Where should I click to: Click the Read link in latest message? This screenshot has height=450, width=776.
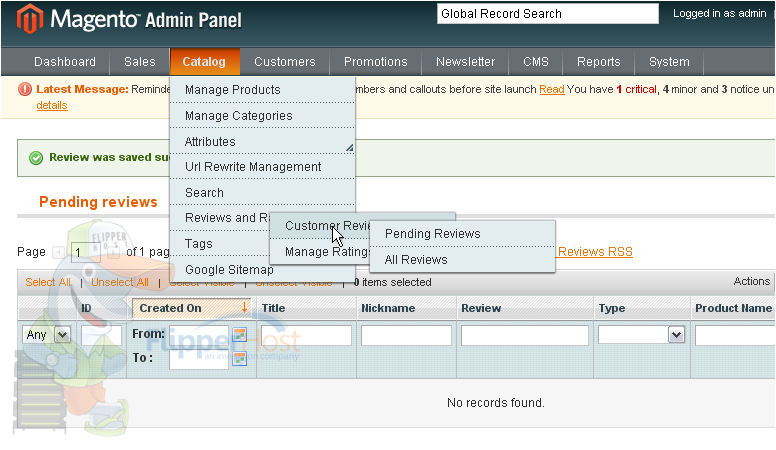[x=551, y=89]
